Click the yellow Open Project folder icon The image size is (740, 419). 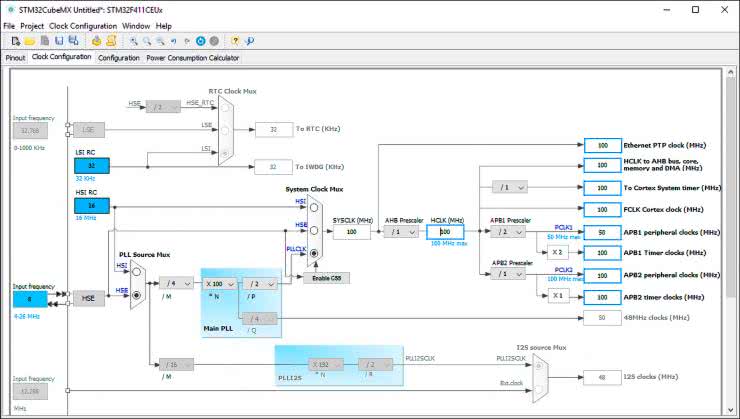click(30, 41)
